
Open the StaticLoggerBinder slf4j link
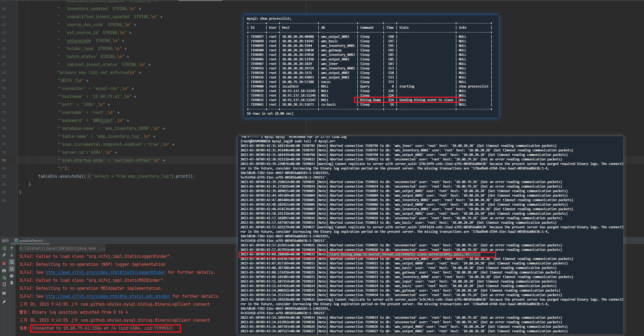[x=105, y=272]
